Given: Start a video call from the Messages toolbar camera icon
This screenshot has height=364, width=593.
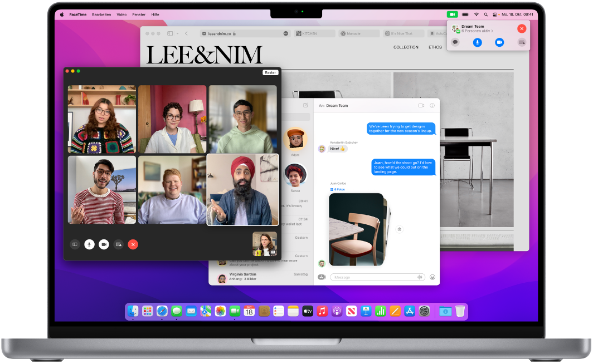Looking at the screenshot, I should click(422, 105).
